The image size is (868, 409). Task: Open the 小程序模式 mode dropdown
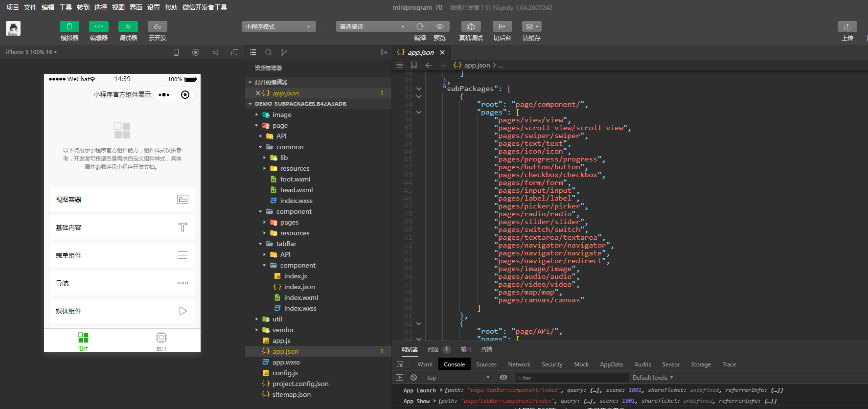pyautogui.click(x=278, y=26)
